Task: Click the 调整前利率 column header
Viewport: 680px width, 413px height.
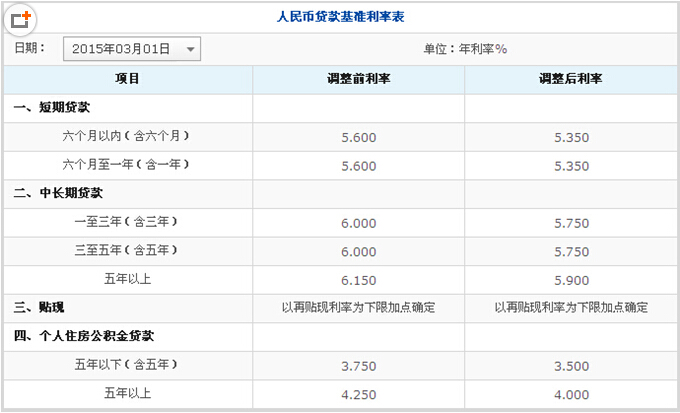Action: (x=359, y=79)
